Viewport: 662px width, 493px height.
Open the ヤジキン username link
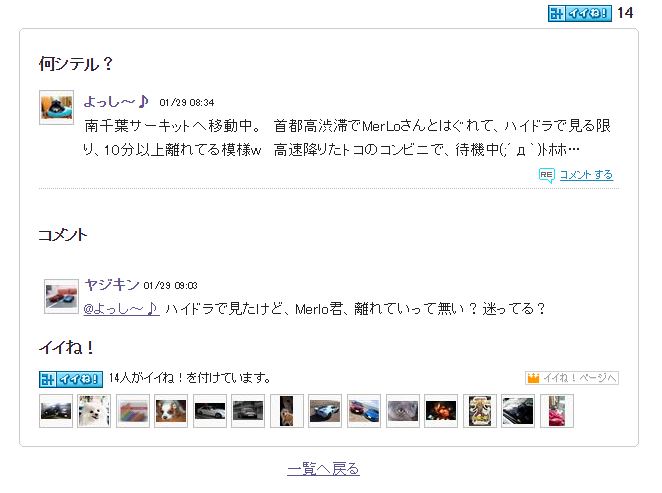[x=111, y=284]
